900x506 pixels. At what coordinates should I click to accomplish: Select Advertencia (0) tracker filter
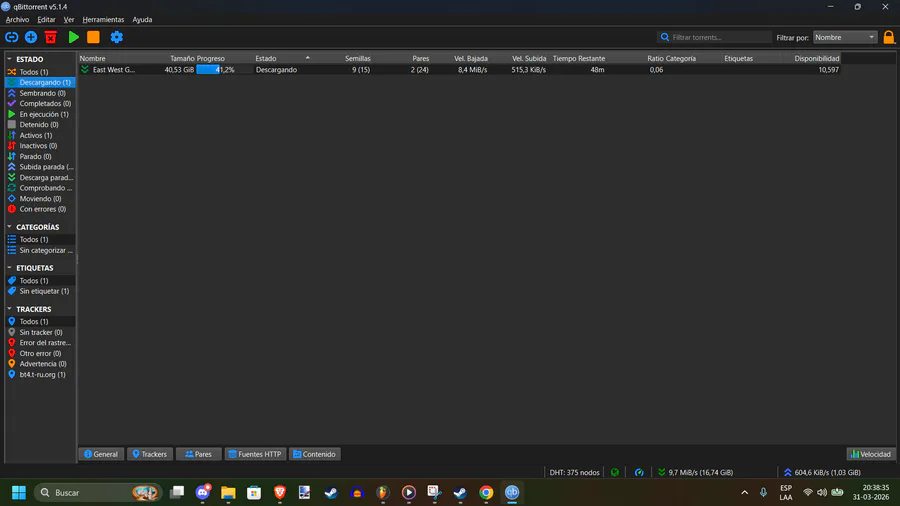pos(40,364)
